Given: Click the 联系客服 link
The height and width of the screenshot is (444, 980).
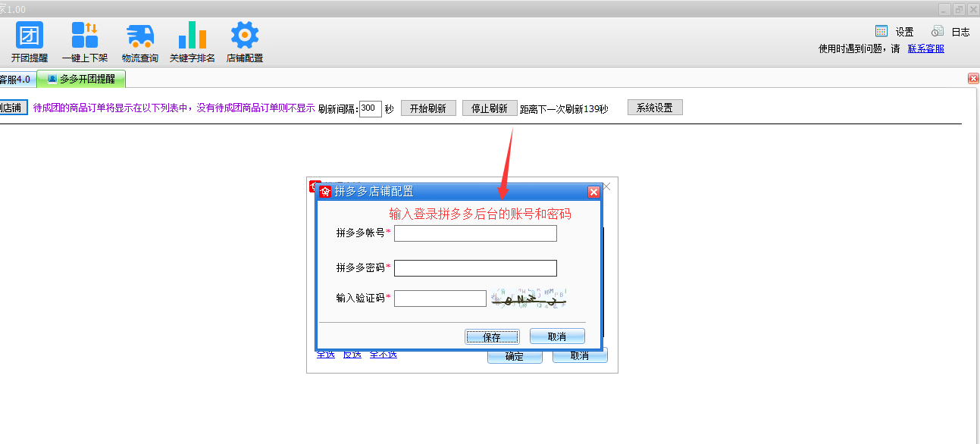Looking at the screenshot, I should point(926,48).
